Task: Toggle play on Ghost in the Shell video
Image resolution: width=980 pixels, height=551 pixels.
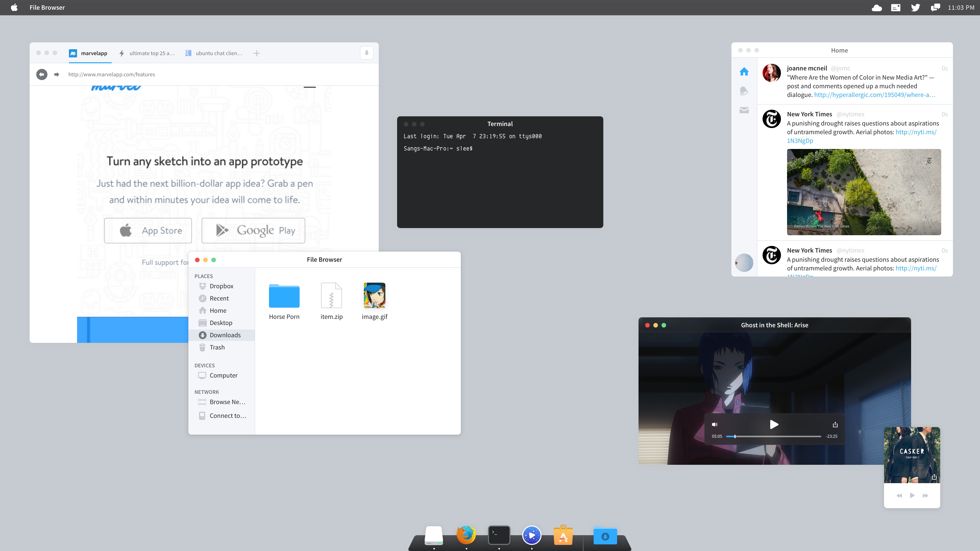Action: (x=774, y=424)
